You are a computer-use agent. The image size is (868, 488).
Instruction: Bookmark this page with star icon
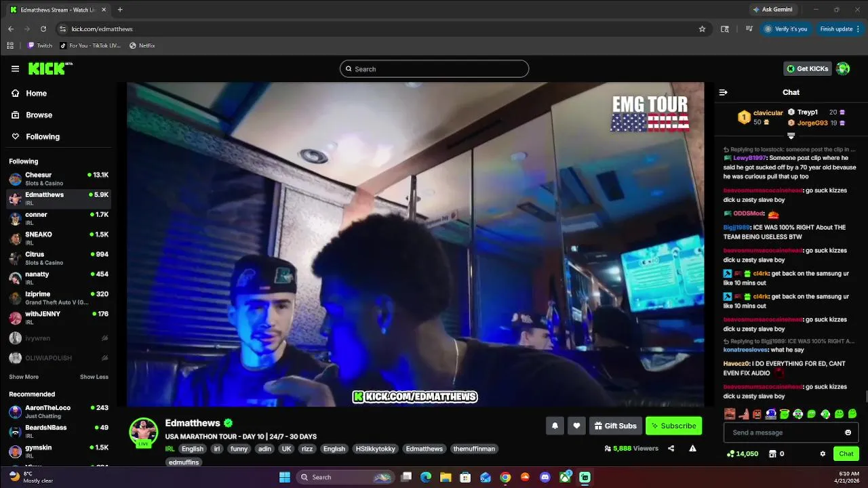702,29
